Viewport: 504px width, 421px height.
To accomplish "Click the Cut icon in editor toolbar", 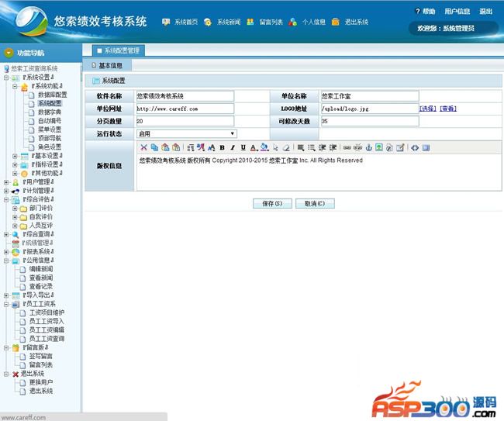I will (x=143, y=147).
